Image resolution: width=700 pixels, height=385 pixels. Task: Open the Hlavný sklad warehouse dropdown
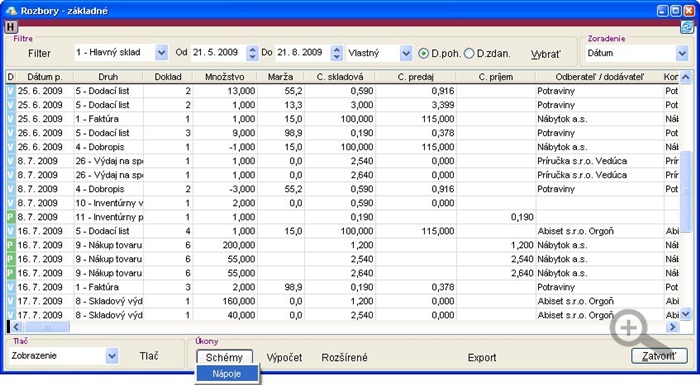(x=161, y=53)
